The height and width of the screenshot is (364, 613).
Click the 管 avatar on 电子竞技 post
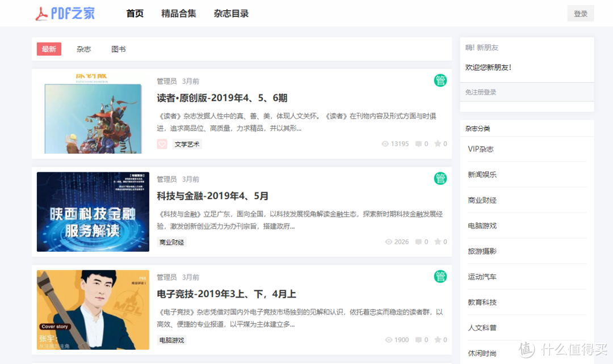click(x=440, y=277)
